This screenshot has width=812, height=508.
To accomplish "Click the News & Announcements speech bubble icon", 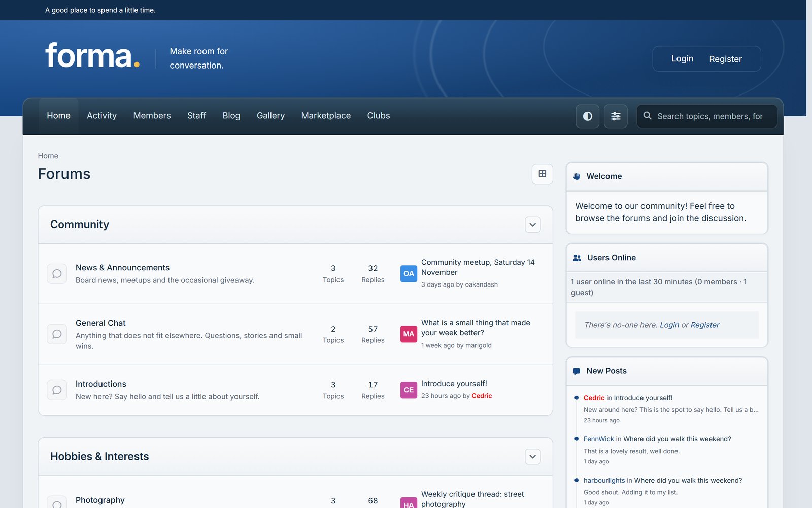I will [57, 274].
